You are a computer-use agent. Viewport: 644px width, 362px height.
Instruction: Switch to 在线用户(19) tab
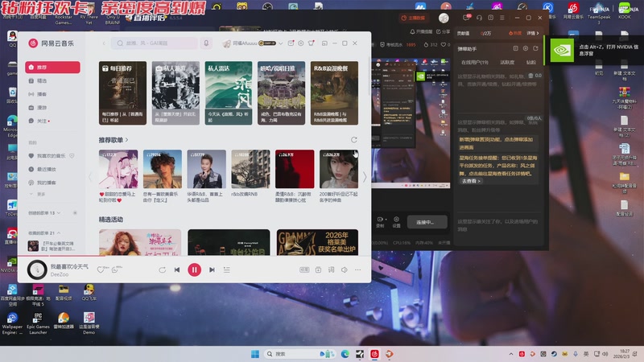475,63
